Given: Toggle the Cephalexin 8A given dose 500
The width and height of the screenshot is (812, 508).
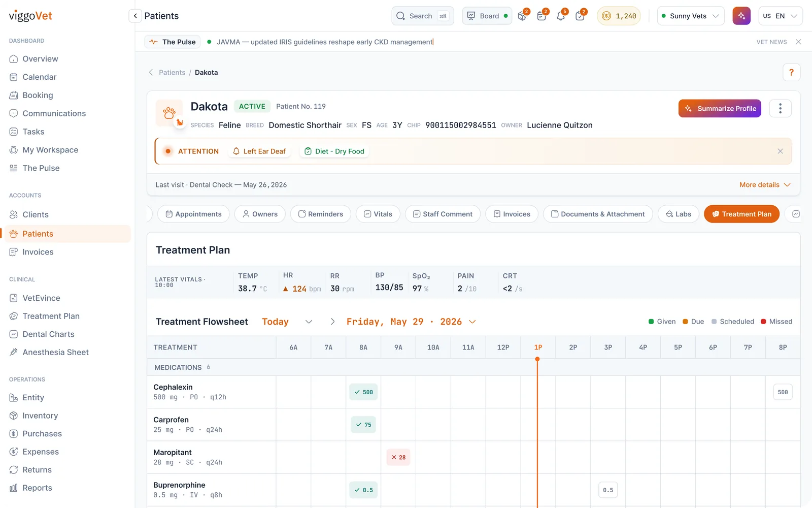Looking at the screenshot, I should [363, 392].
